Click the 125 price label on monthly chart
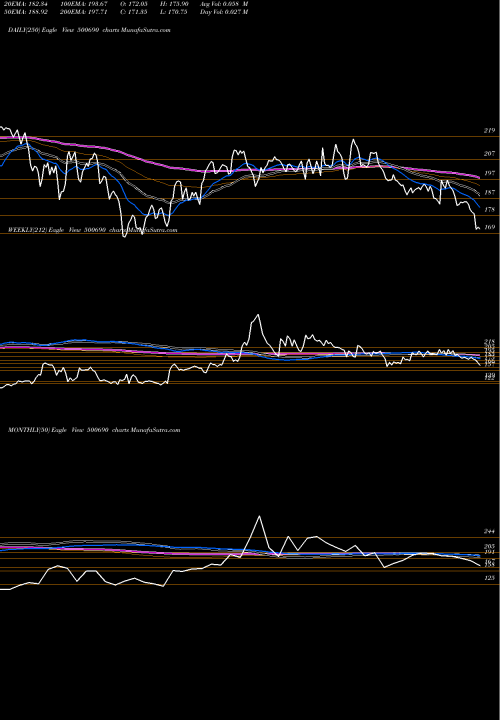This screenshot has width=500, height=720. (x=489, y=578)
